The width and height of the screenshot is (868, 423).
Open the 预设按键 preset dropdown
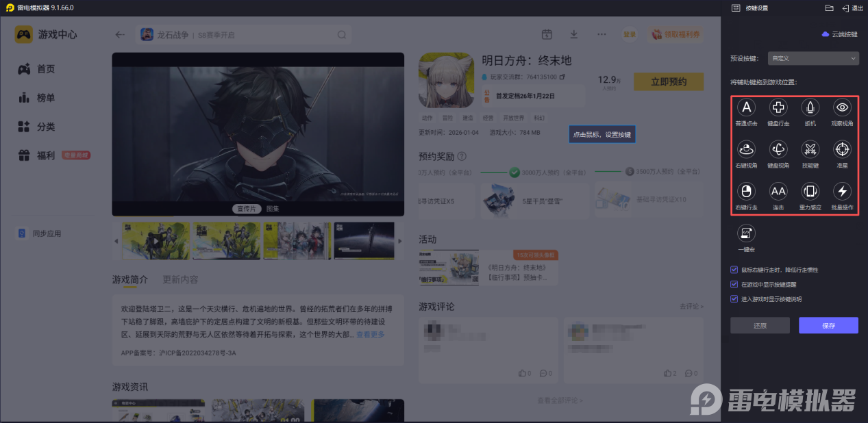813,59
